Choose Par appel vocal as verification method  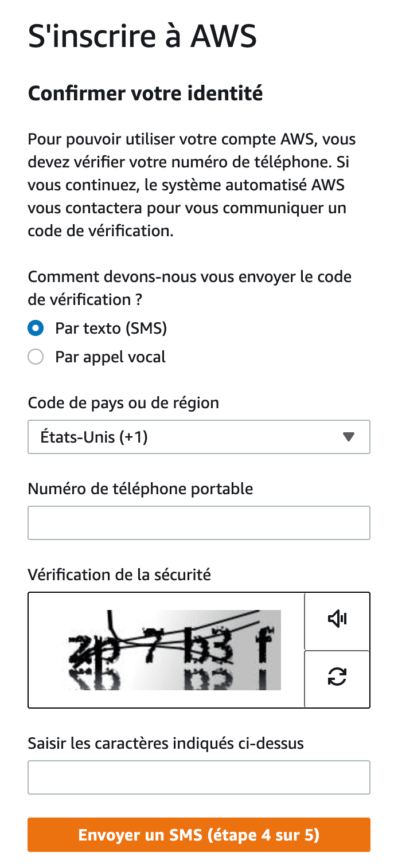[x=36, y=357]
